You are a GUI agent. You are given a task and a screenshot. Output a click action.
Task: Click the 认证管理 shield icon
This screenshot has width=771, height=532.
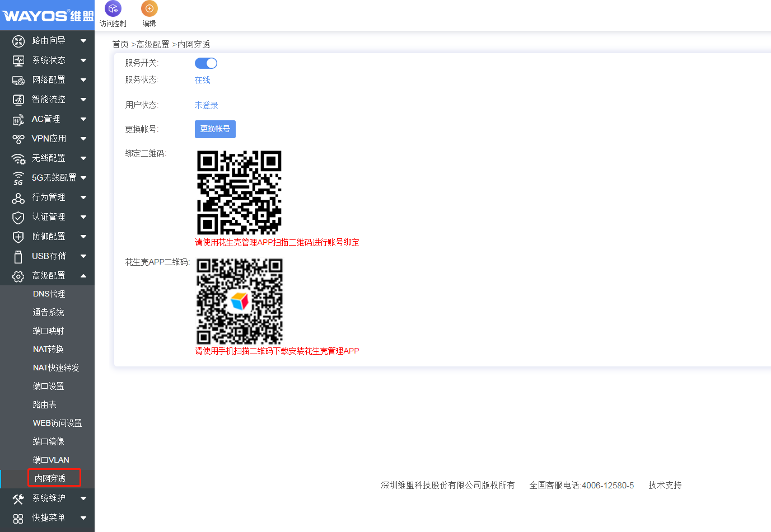point(18,217)
